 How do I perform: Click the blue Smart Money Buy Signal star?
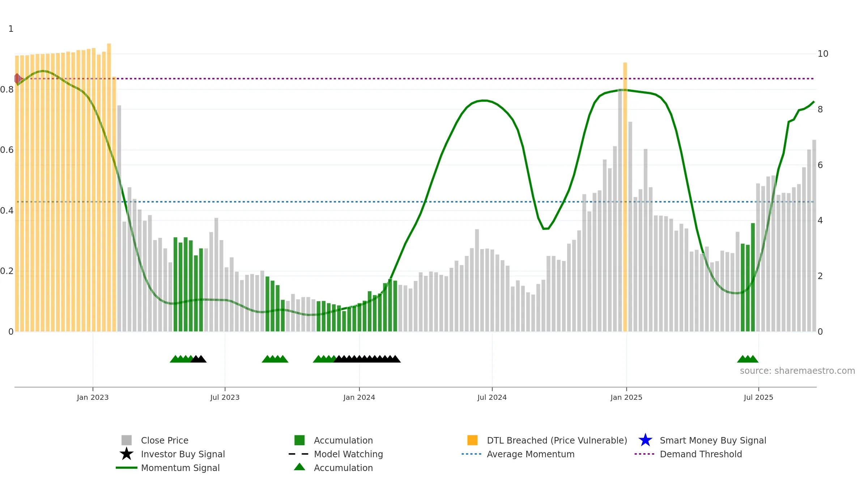tap(645, 440)
